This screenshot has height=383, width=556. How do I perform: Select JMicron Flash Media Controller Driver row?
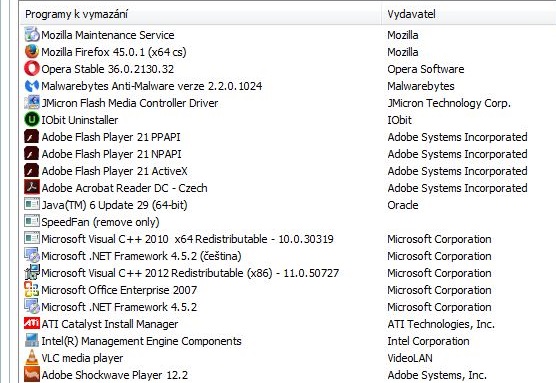(x=288, y=103)
